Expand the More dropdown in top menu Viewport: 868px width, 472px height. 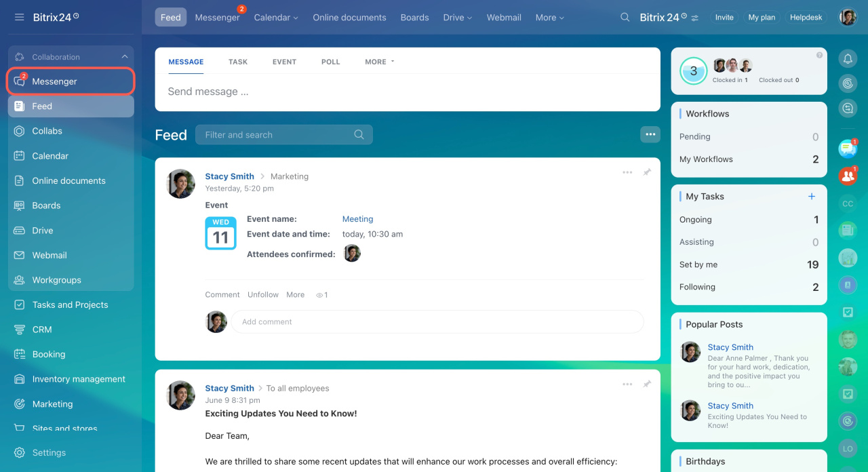tap(549, 18)
